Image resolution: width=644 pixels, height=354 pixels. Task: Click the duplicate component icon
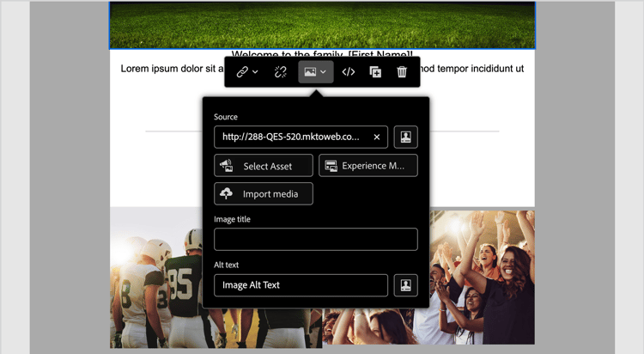(375, 72)
